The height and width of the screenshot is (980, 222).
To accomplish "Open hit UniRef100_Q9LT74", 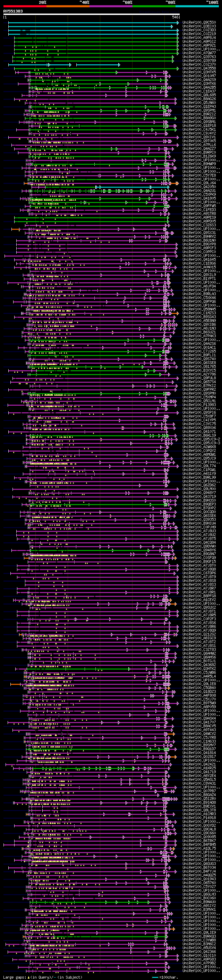I will point(199,466).
